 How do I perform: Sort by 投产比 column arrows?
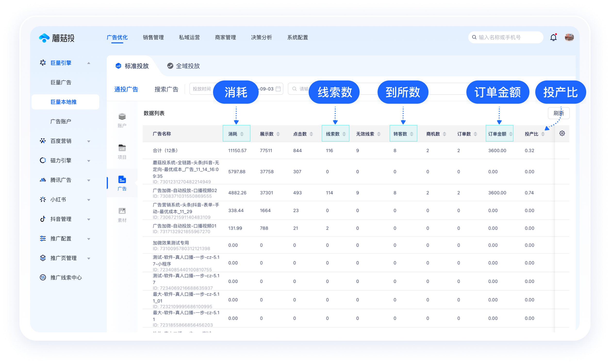543,134
